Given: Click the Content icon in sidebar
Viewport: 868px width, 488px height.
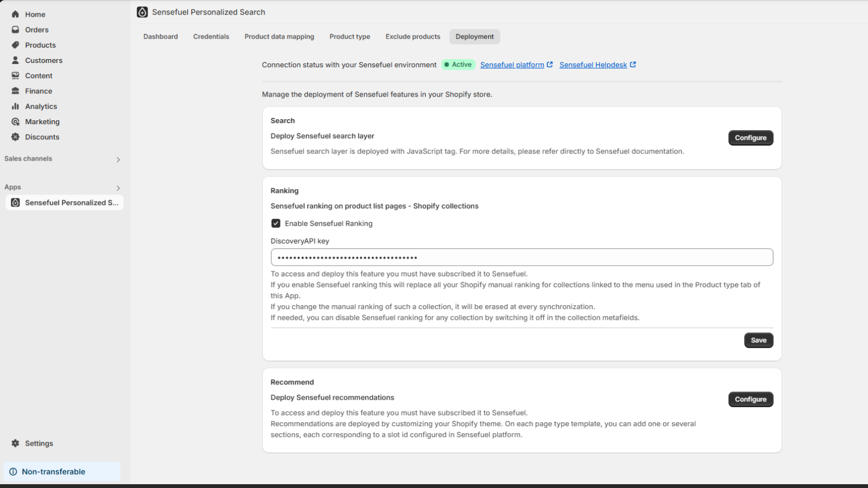Looking at the screenshot, I should (x=15, y=76).
